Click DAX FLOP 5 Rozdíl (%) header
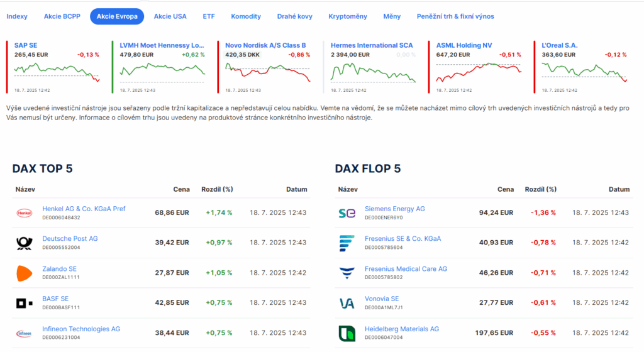The image size is (644, 352). point(540,189)
